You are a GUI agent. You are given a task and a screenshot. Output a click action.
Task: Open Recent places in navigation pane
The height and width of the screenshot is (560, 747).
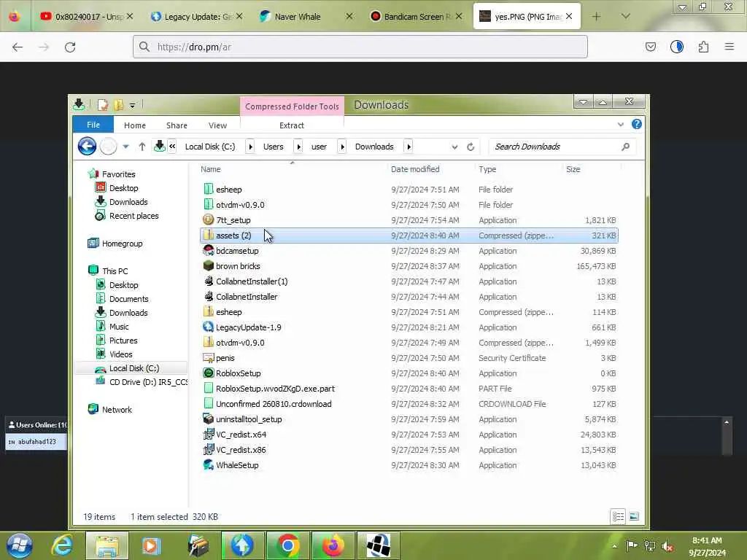(134, 215)
